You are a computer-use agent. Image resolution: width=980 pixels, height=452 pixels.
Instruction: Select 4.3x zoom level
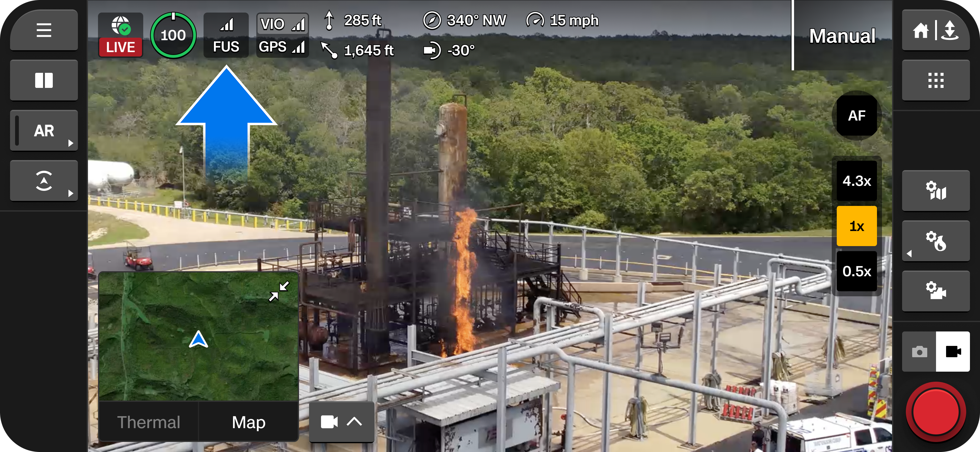[856, 181]
